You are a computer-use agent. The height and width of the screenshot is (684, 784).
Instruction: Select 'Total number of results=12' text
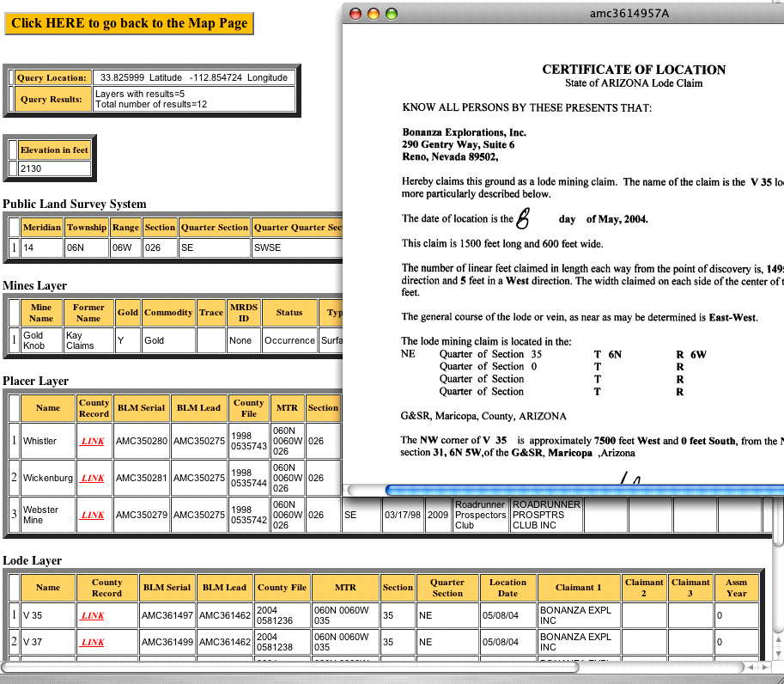coord(151,104)
